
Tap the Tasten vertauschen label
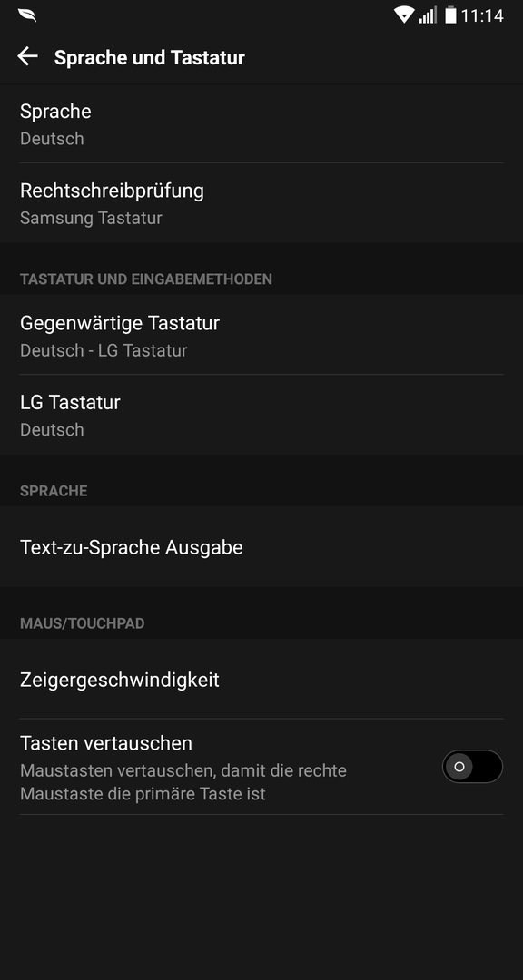coord(105,743)
